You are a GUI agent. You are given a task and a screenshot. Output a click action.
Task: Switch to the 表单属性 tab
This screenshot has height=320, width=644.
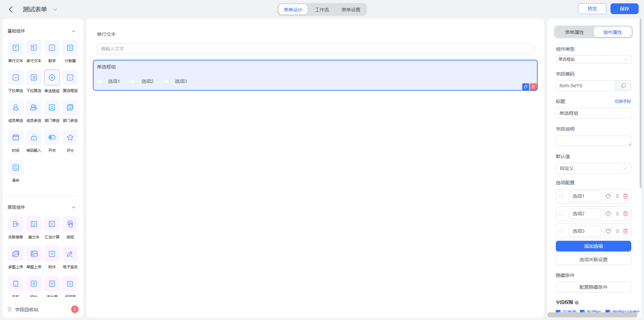(575, 32)
